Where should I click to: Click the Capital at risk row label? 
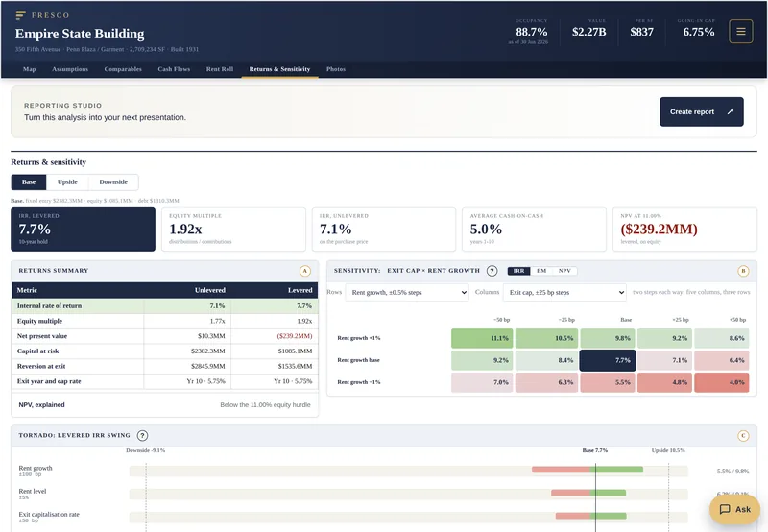tap(37, 351)
